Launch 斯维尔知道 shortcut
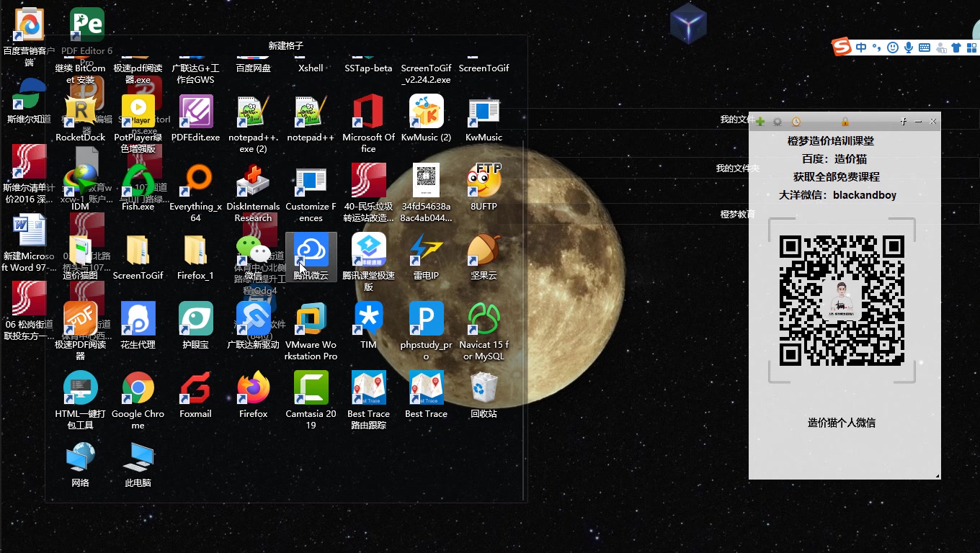This screenshot has width=980, height=553. click(30, 101)
